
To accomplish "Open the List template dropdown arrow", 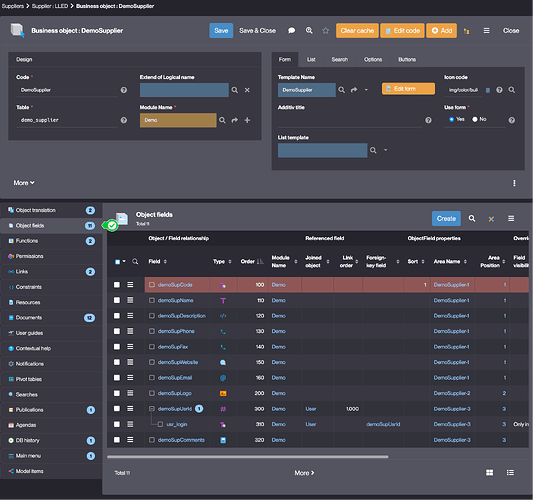I will [x=385, y=150].
